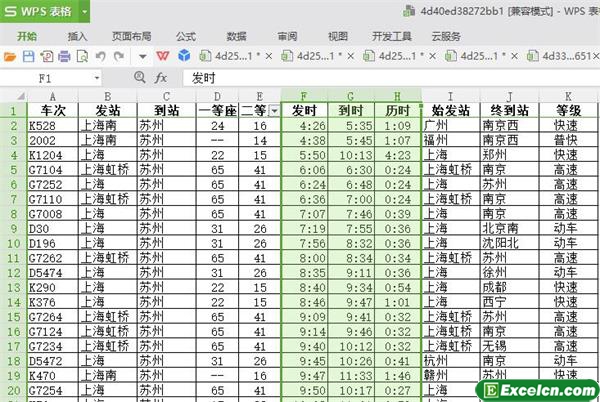Click the Select All corner triangle

click(21, 96)
